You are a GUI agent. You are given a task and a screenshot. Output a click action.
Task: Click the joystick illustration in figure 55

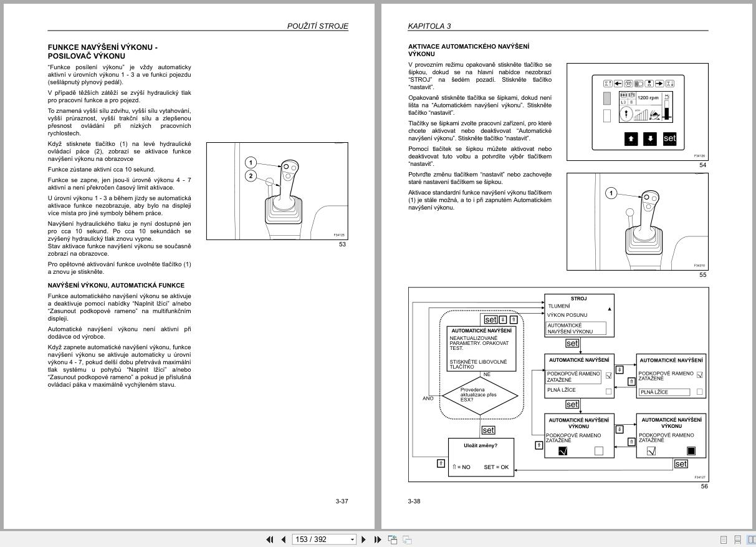click(637, 221)
